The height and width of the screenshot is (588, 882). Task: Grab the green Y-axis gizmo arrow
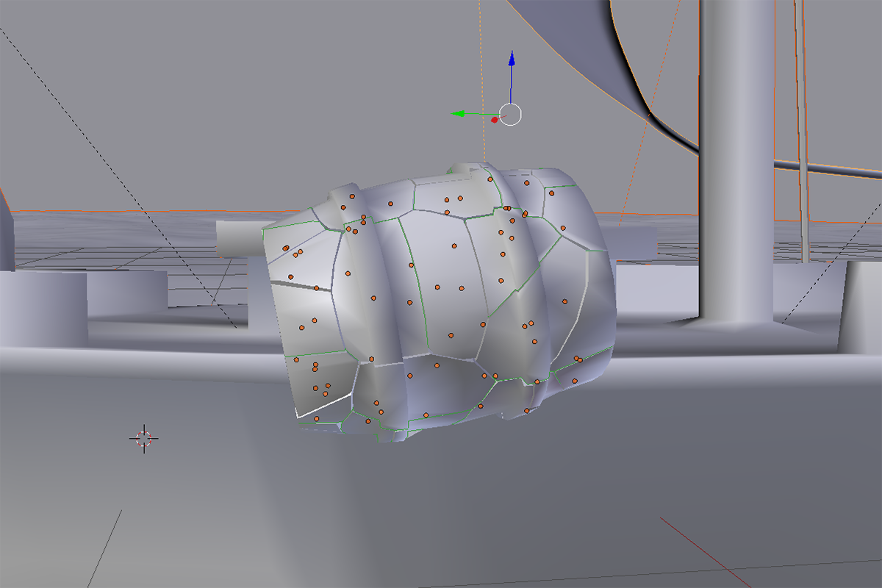[x=459, y=114]
